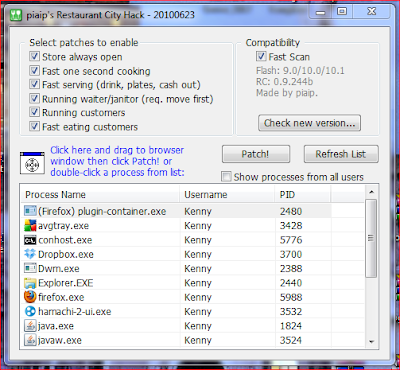Screen dimensions: 400x370
Task: Click PID value 2480
Action: coord(291,211)
